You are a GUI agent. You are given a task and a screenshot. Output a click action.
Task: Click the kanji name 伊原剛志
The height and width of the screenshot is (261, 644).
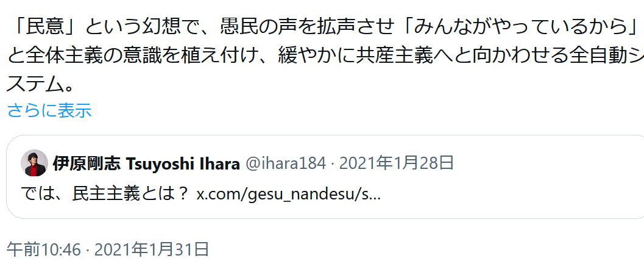click(x=87, y=163)
